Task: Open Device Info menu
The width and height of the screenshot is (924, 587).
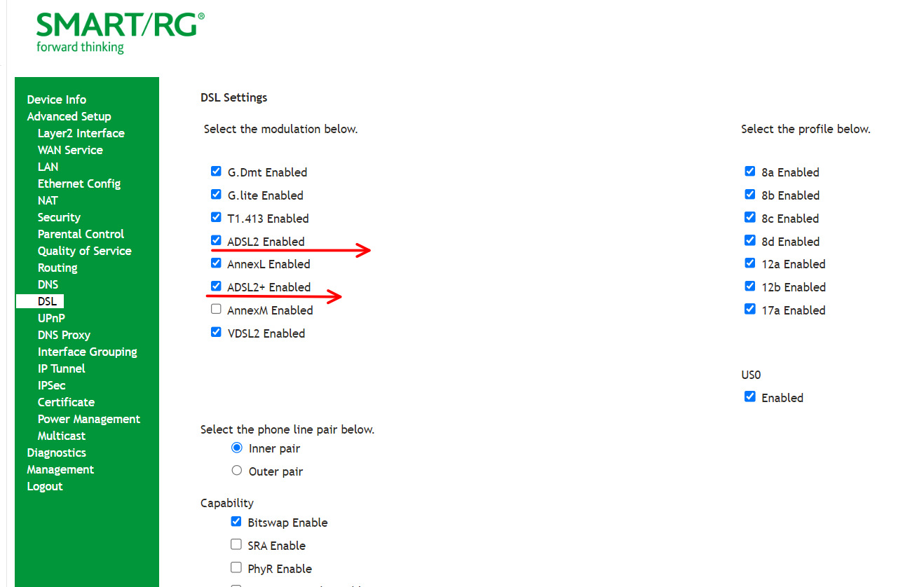Action: (57, 99)
